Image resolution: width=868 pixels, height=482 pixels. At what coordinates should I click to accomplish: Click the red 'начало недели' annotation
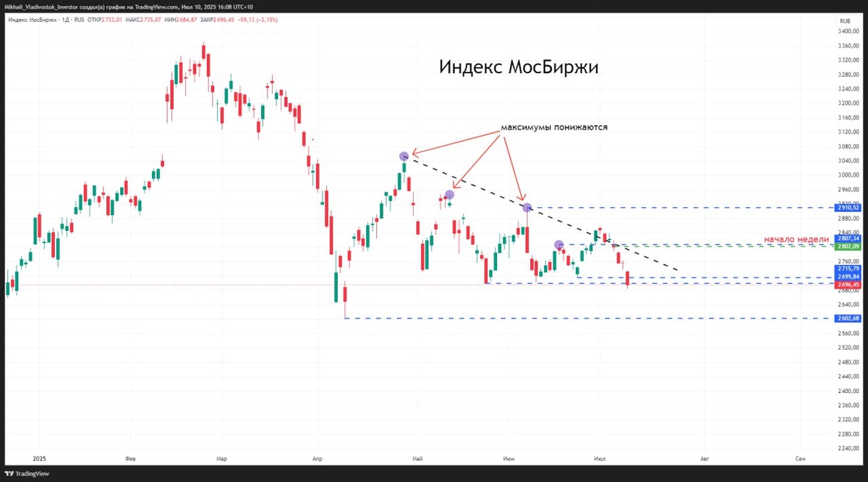(x=797, y=239)
